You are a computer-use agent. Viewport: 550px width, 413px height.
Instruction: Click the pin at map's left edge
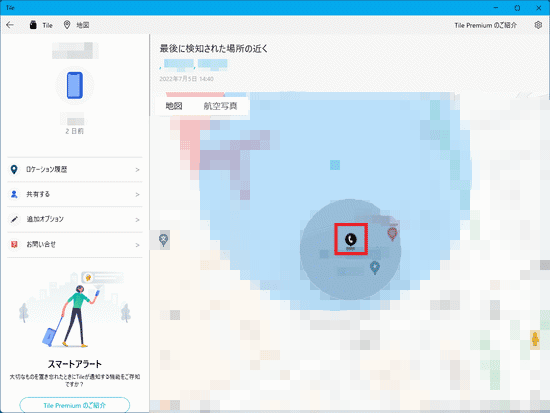(x=163, y=240)
